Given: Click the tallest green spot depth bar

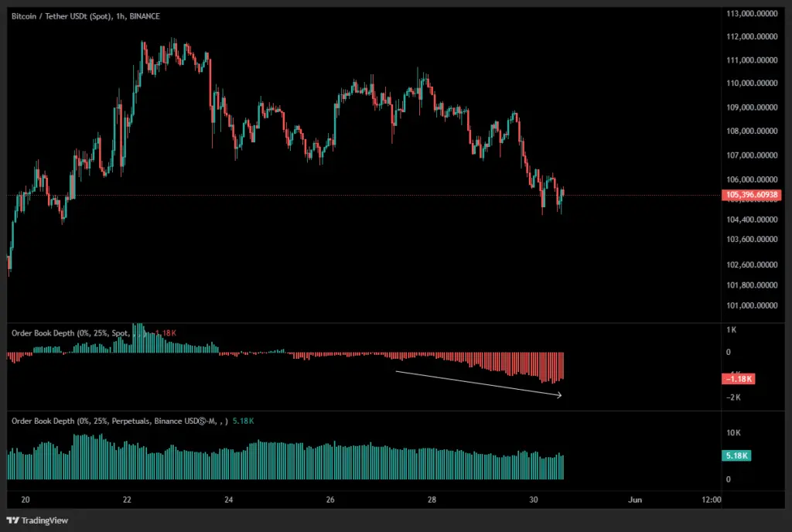Looking at the screenshot, I should click(x=138, y=338).
